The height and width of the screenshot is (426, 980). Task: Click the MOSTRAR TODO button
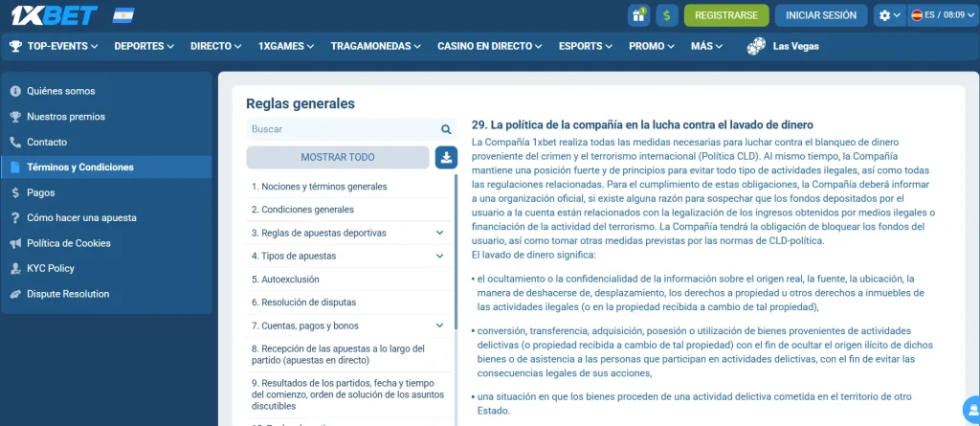coord(338,157)
